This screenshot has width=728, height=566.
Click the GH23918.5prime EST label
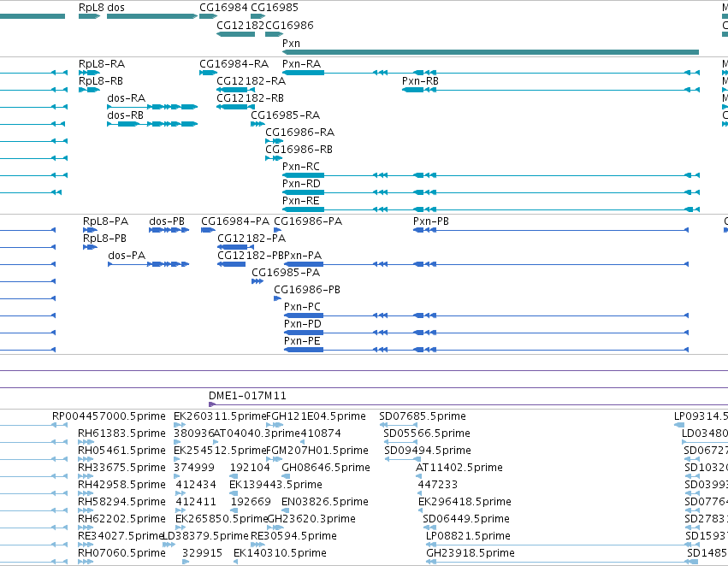[x=471, y=553]
